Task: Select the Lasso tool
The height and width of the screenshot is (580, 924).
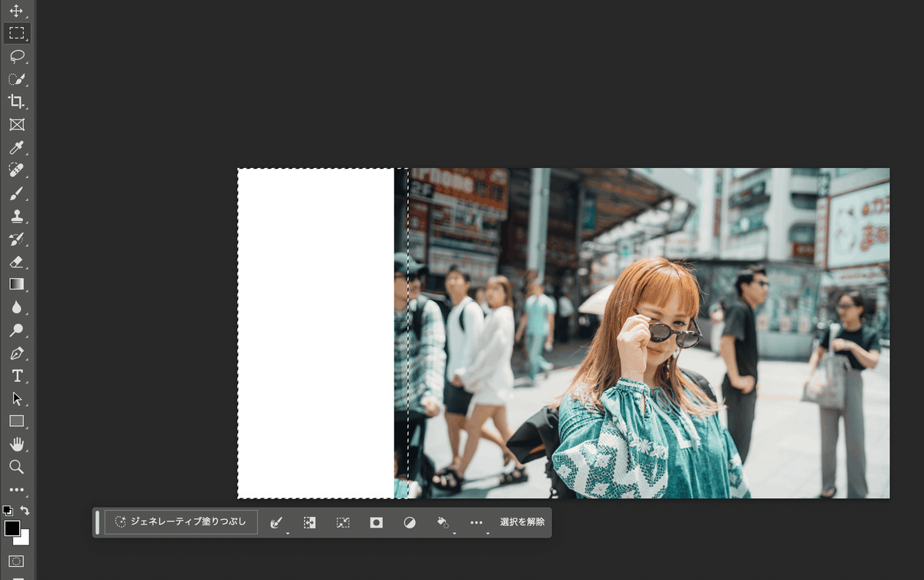Action: pos(16,56)
